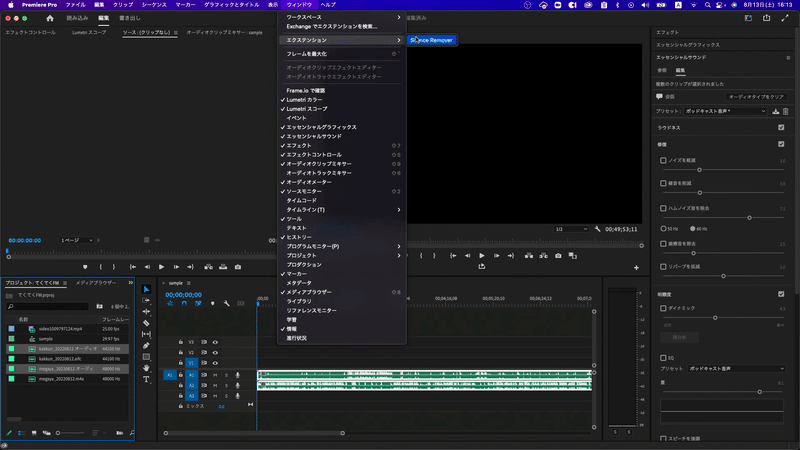Hide video track V3 eye icon
800x450 pixels.
(215, 342)
